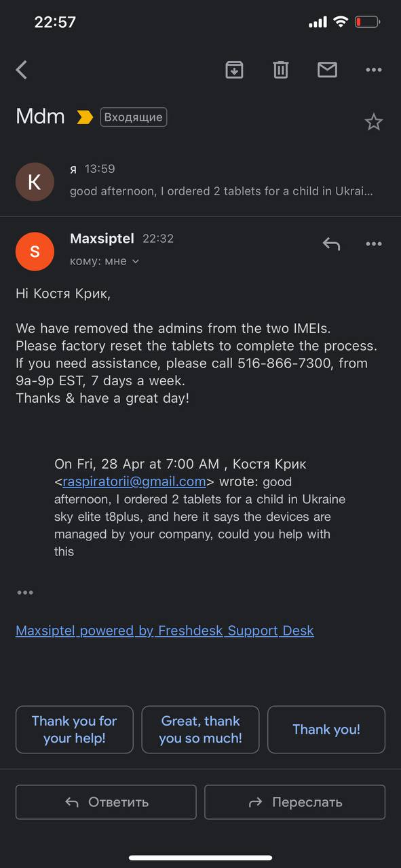
Task: Mark as unread using the envelope icon
Action: pyautogui.click(x=327, y=69)
